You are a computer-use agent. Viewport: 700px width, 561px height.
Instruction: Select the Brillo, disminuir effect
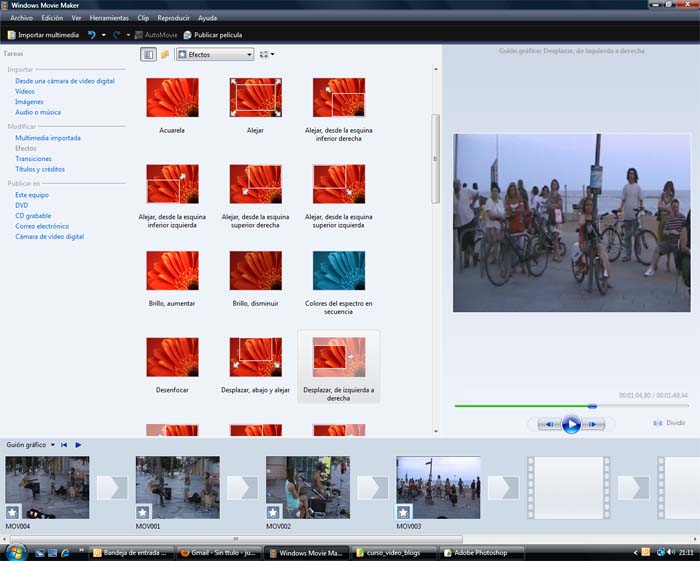255,270
